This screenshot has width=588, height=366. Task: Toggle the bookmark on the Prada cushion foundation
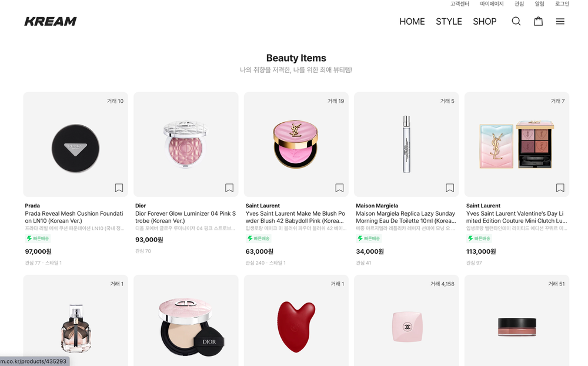[119, 187]
